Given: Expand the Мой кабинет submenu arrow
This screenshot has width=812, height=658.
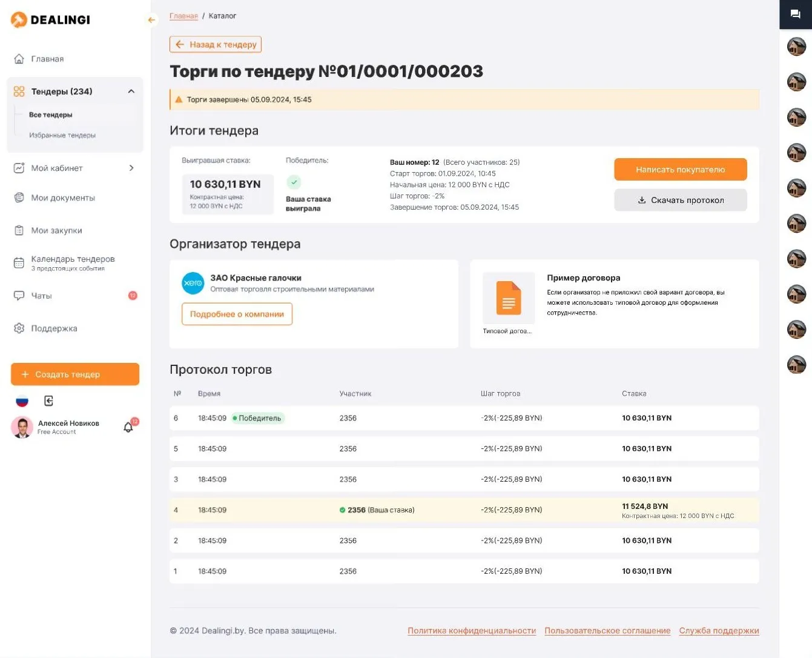Looking at the screenshot, I should [x=131, y=168].
